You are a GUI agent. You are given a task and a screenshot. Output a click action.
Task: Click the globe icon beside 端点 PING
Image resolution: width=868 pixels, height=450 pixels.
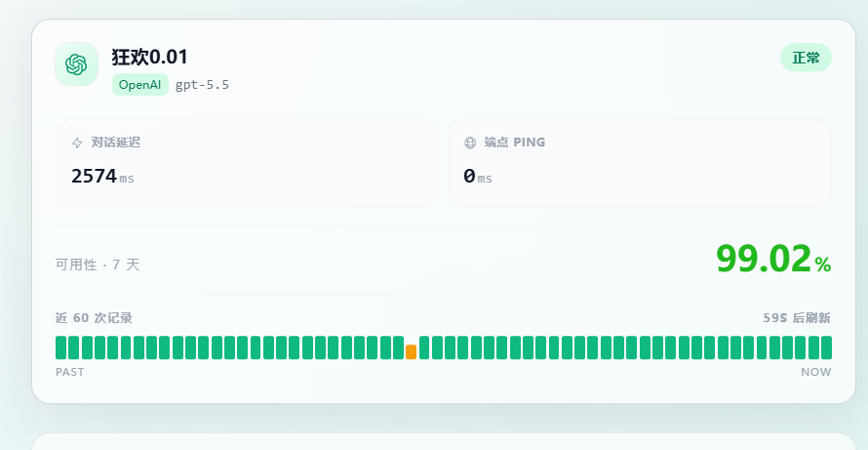point(470,143)
